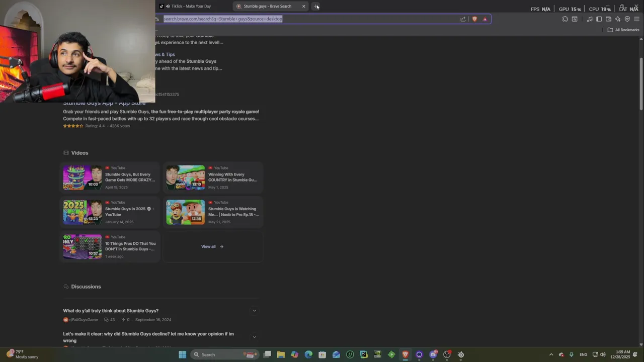This screenshot has width=644, height=362.
Task: Open the News & Tips link
Action: tap(165, 54)
